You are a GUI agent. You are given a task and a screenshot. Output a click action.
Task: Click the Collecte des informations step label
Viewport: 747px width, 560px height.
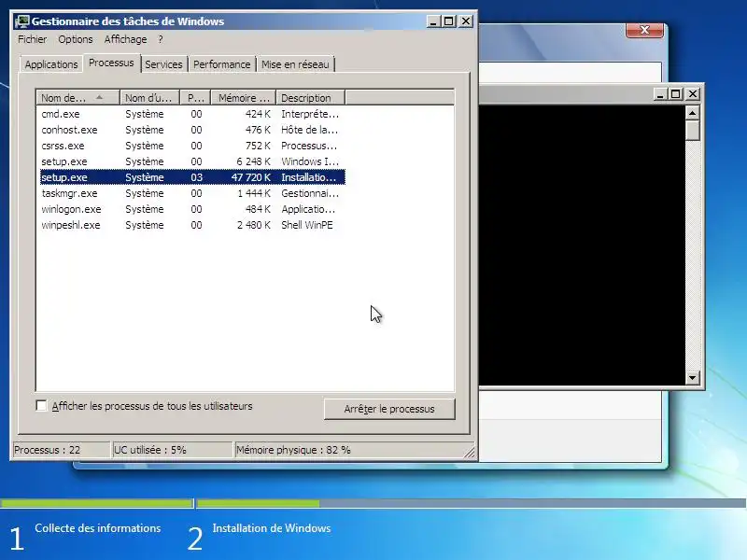(x=98, y=528)
